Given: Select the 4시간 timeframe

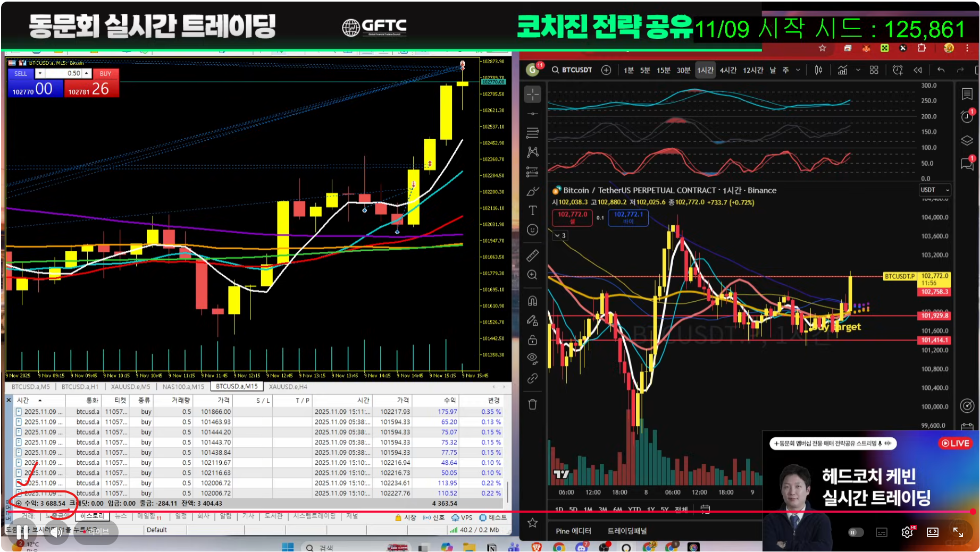Looking at the screenshot, I should [727, 70].
